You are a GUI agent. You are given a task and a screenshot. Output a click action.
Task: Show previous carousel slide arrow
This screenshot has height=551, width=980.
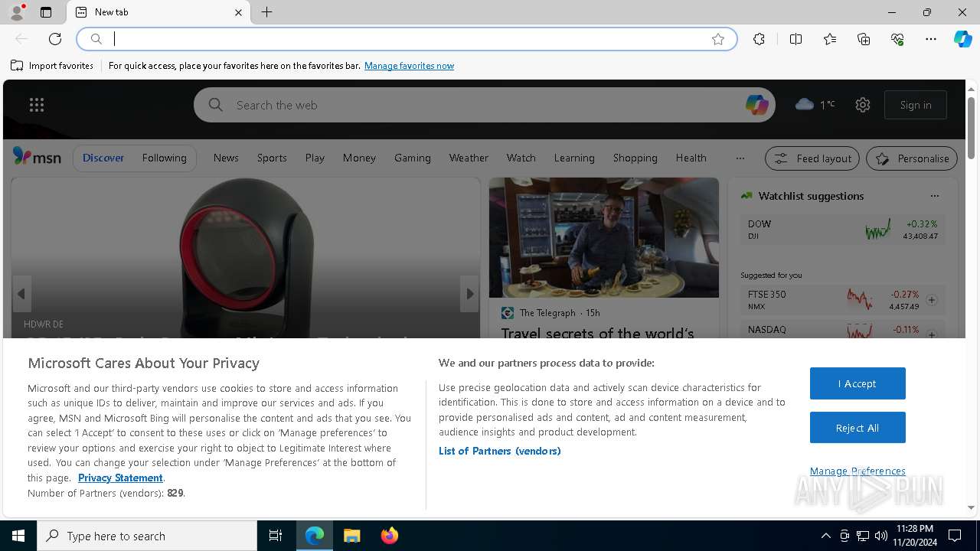coord(21,294)
